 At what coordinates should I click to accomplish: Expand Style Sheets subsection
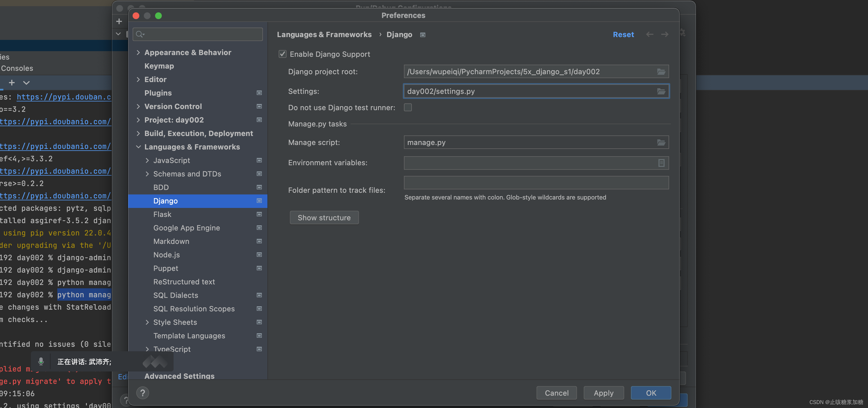tap(147, 322)
